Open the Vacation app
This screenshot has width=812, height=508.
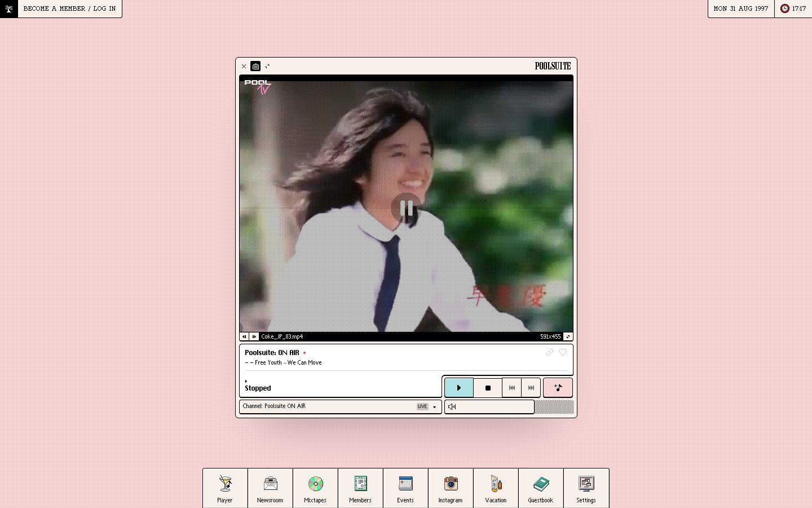click(x=496, y=488)
